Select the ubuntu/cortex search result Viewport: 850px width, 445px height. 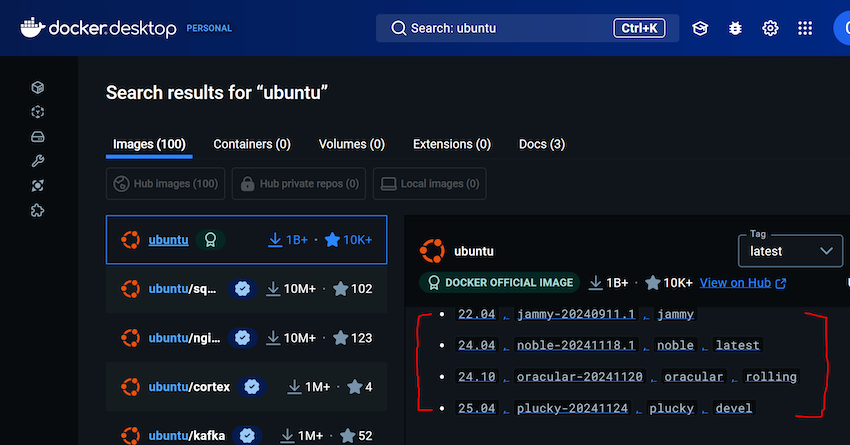click(x=247, y=387)
